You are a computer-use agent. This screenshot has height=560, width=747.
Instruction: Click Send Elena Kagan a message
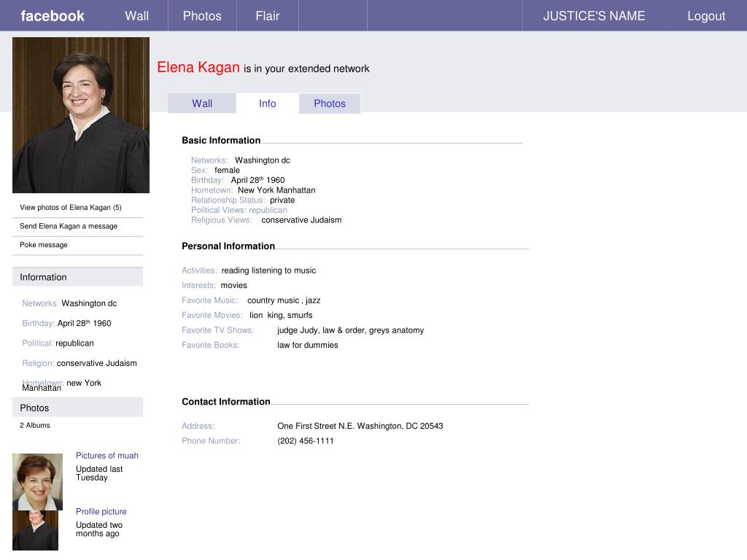click(x=69, y=226)
